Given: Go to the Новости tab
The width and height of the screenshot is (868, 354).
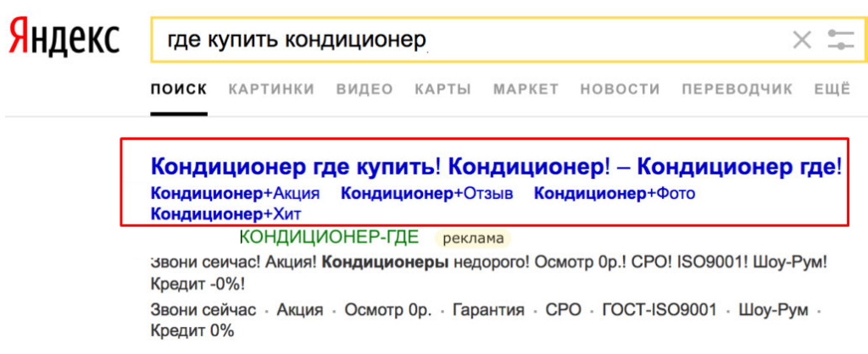Looking at the screenshot, I should [620, 89].
